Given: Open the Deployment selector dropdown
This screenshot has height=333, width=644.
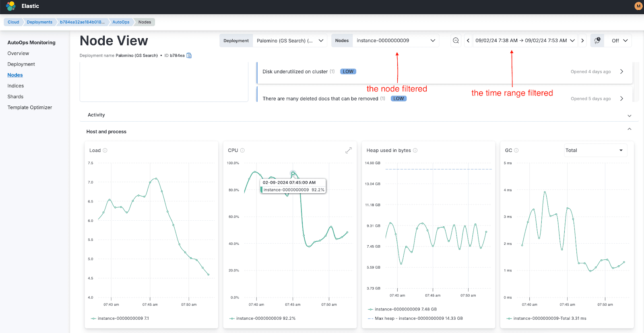Looking at the screenshot, I should click(290, 41).
